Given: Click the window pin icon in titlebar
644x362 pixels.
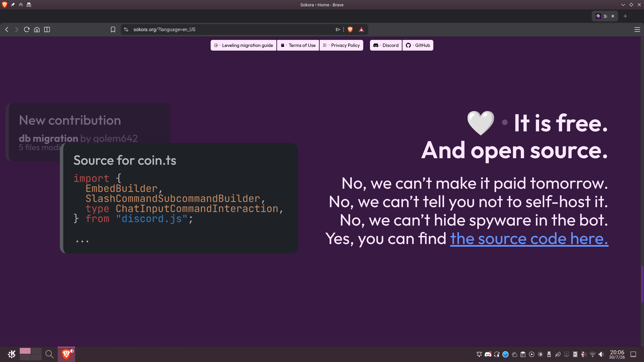Looking at the screenshot, I should 13,5.
